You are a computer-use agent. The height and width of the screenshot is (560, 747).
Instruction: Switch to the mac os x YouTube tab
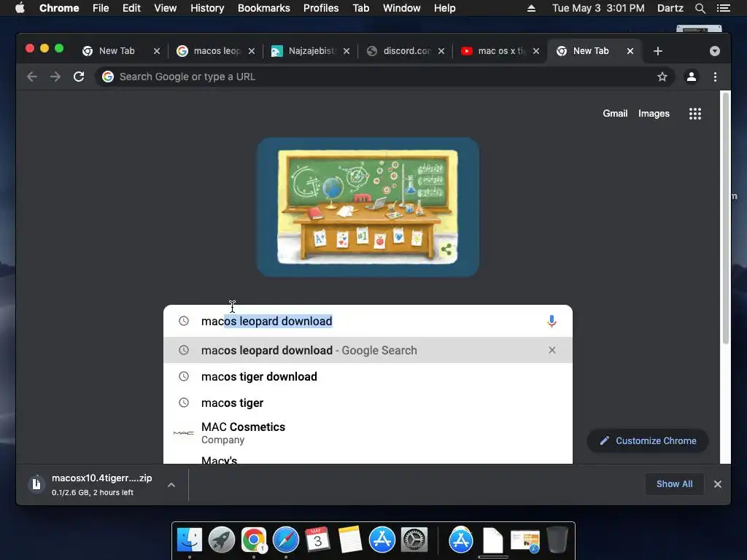(x=501, y=51)
